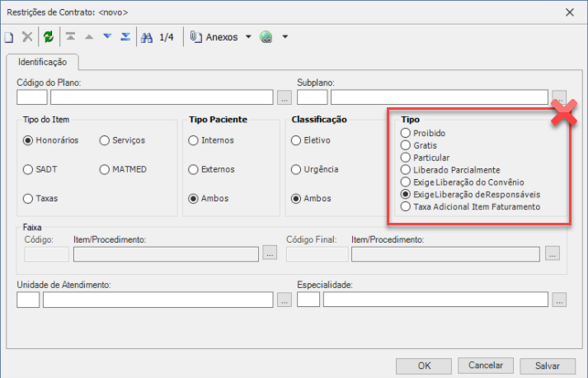Click the Salvar button

click(x=548, y=366)
